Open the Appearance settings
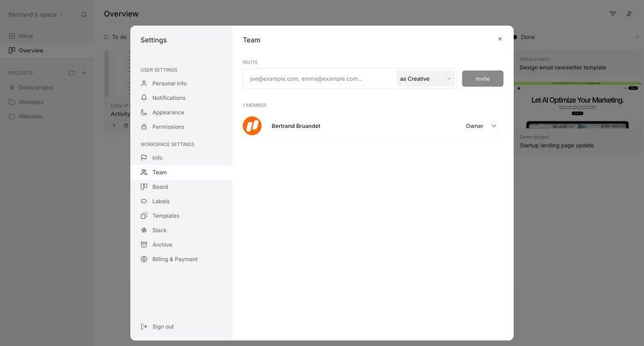The height and width of the screenshot is (346, 644). [168, 112]
